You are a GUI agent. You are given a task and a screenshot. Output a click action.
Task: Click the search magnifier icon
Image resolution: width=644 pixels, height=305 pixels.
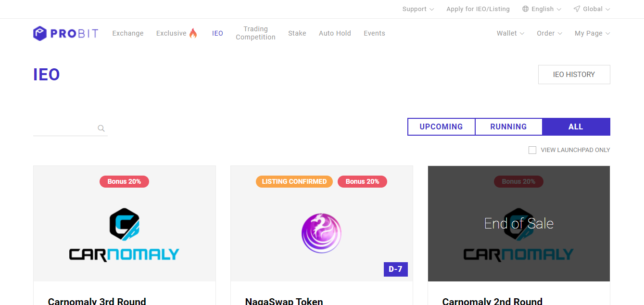pyautogui.click(x=101, y=128)
